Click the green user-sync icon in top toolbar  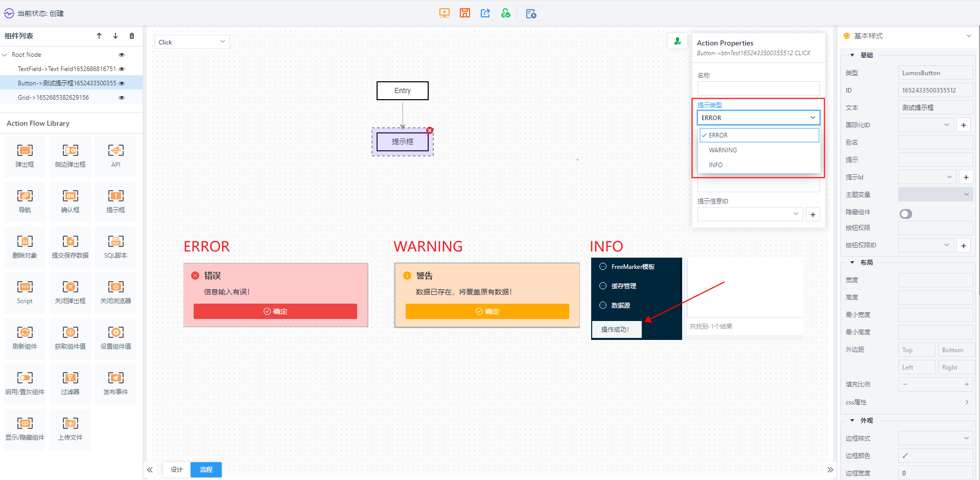click(x=506, y=13)
